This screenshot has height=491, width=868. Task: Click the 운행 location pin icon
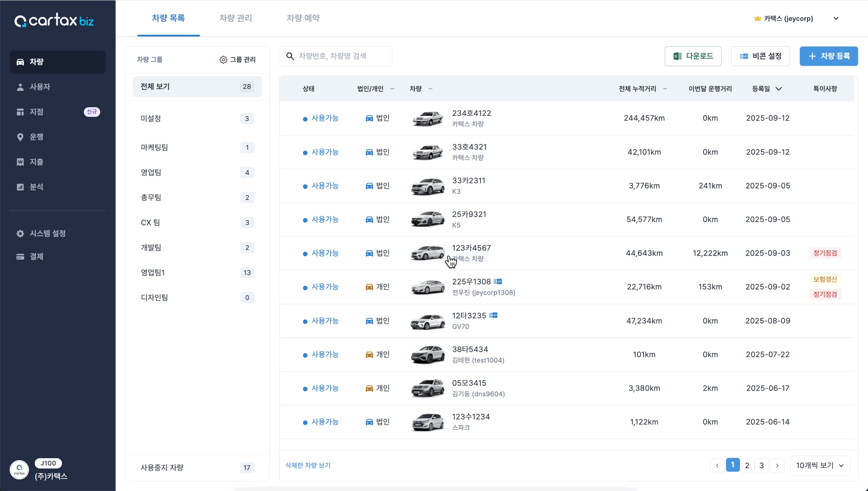click(20, 137)
